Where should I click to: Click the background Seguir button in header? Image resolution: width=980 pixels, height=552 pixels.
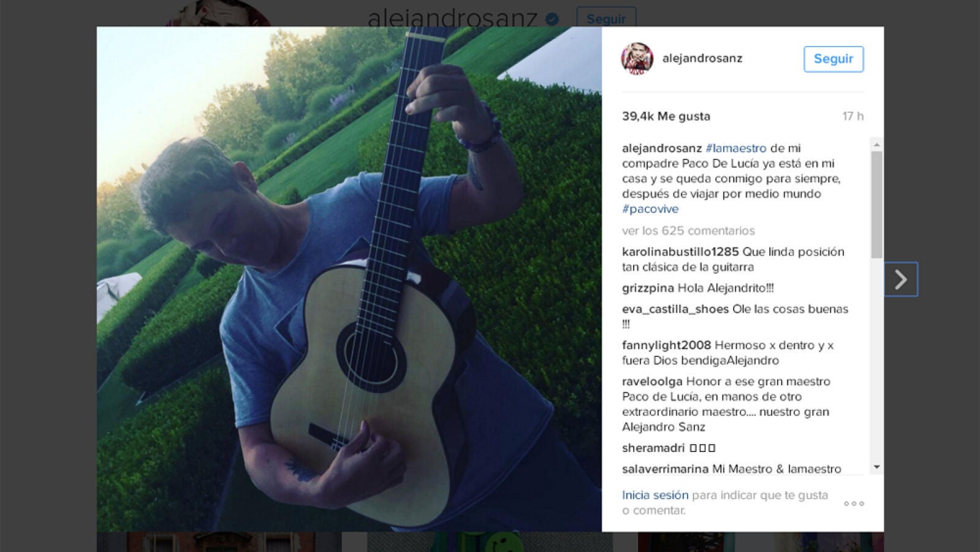[x=606, y=18]
